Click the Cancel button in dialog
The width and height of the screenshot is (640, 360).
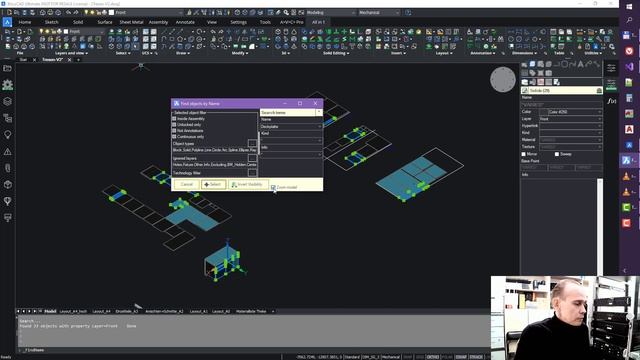[187, 184]
